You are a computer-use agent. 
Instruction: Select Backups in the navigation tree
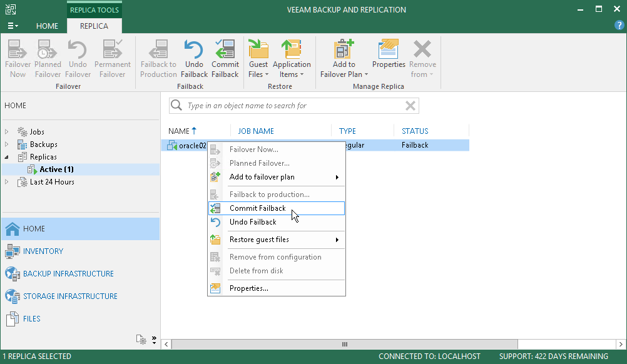click(x=44, y=144)
